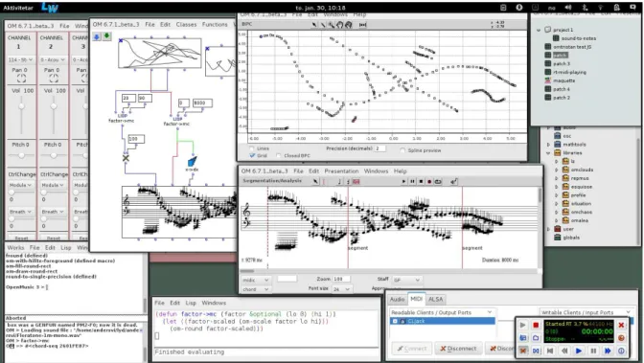
Task: Click rewind button in JACK transport
Action: pos(564,351)
